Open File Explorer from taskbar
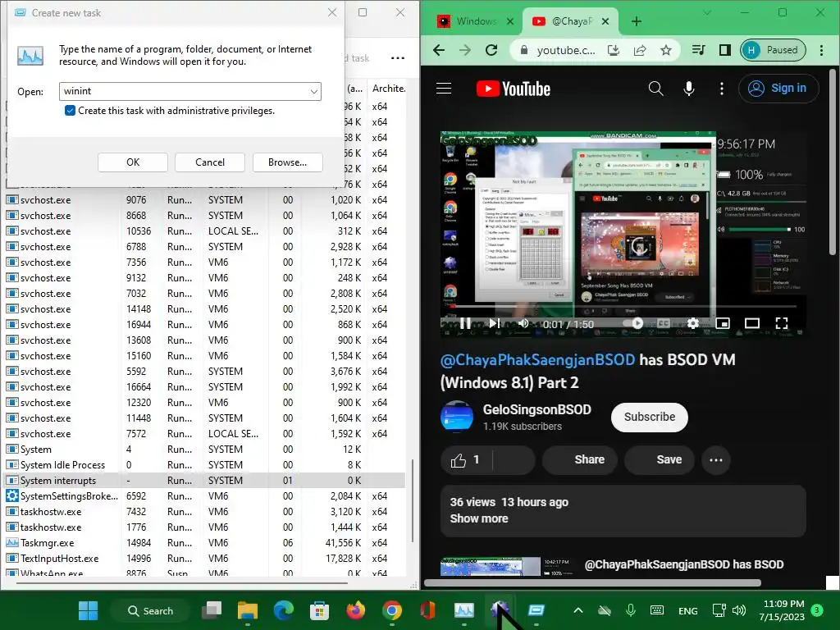Screen dimensions: 840x630 coord(248,610)
